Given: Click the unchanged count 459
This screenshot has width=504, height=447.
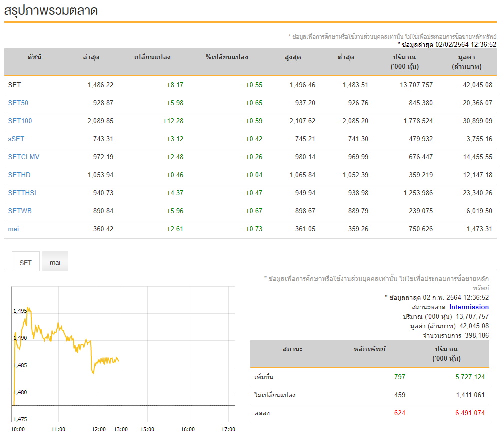Looking at the screenshot, I should click(400, 395).
